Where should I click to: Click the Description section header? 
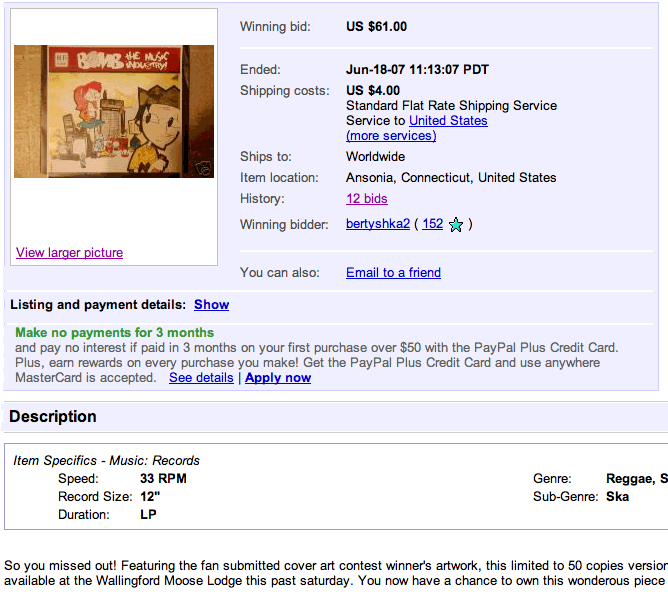pos(53,417)
